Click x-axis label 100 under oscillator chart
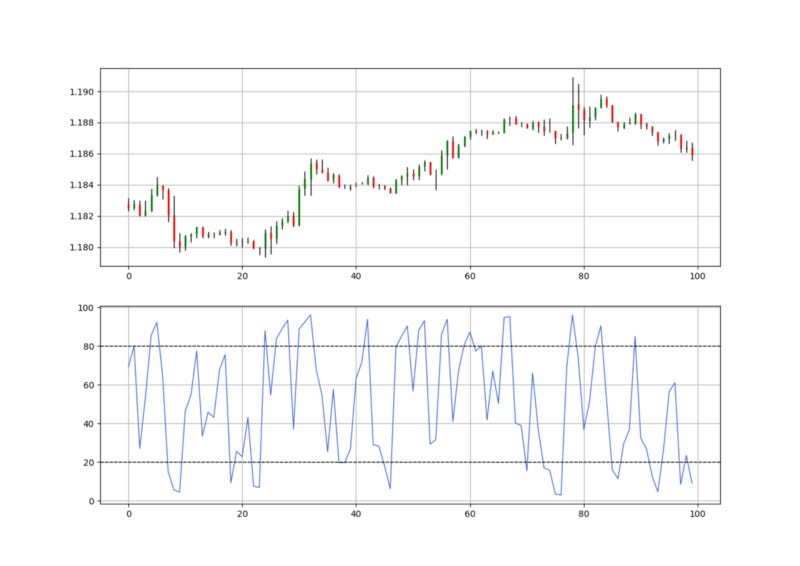Viewport: 800px width, 566px height. pos(697,514)
